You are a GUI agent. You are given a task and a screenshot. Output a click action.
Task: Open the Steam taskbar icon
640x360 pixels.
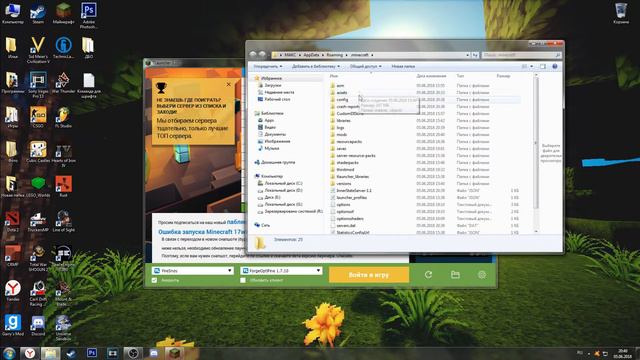pyautogui.click(x=71, y=353)
